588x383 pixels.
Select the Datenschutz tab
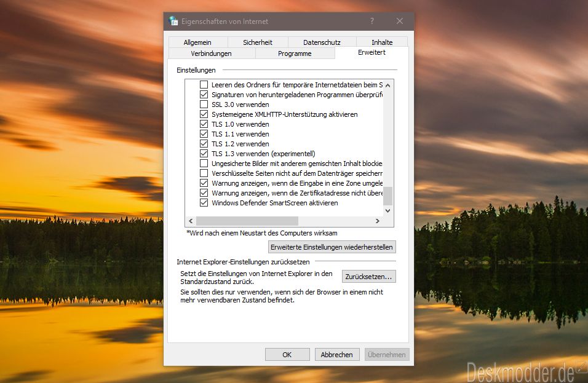[322, 42]
